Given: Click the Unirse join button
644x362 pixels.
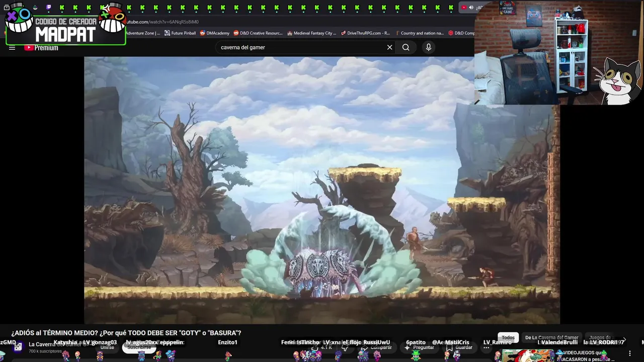Looking at the screenshot, I should coord(107,347).
